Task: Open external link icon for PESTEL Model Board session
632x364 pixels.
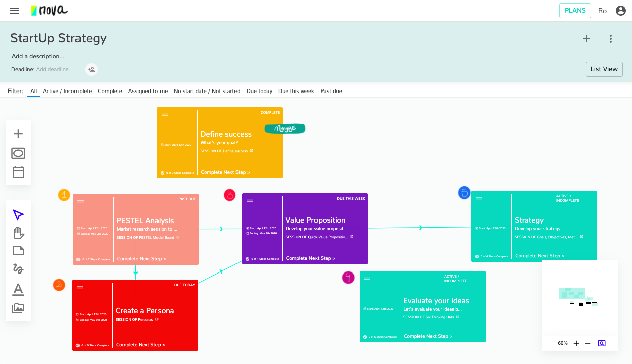Action: point(178,237)
